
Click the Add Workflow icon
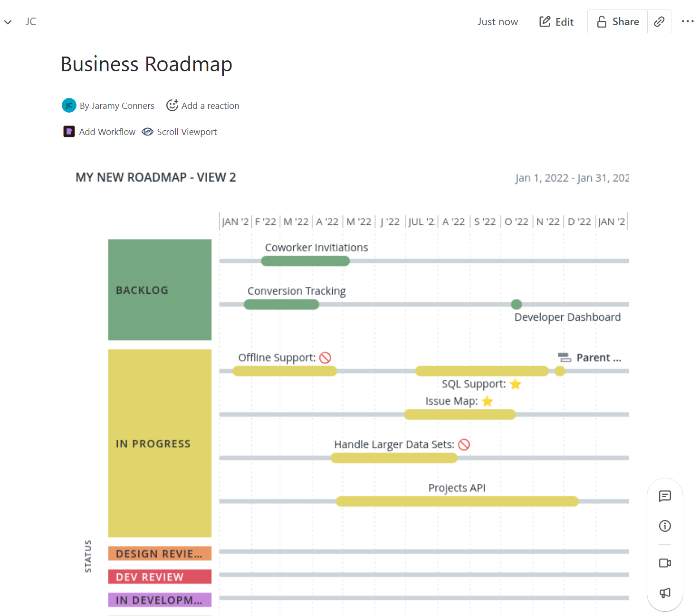coord(69,132)
